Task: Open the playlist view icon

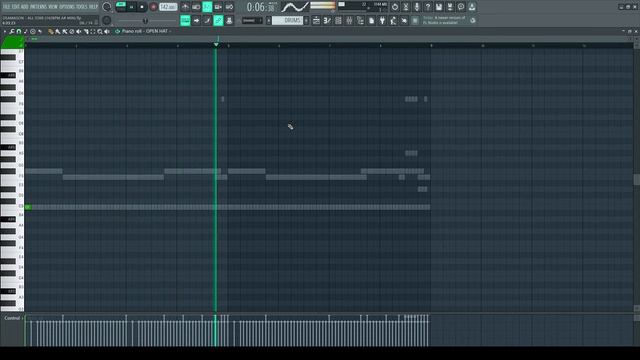Action: pyautogui.click(x=316, y=20)
